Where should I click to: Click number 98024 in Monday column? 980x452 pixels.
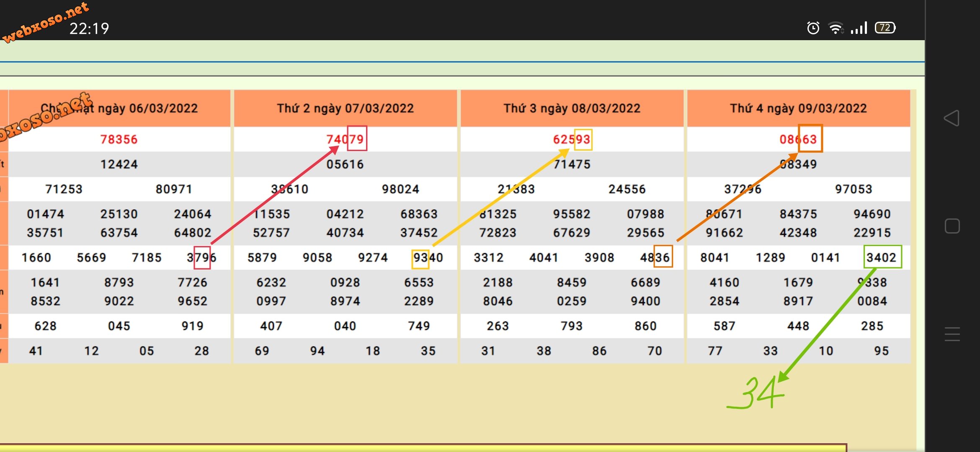tap(400, 189)
